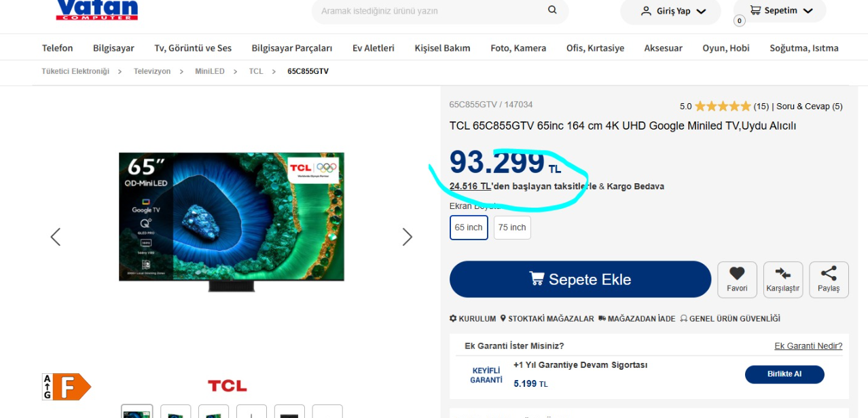Click the Birlikte Al warranty button
This screenshot has width=868, height=418.
(784, 375)
